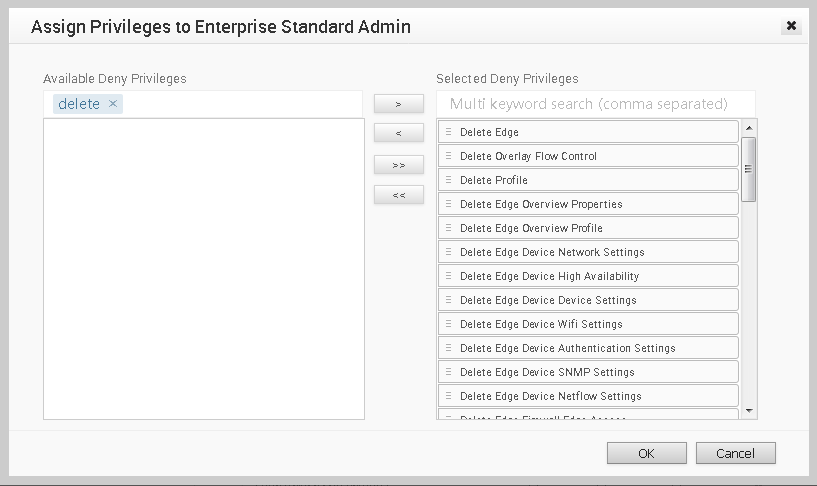The image size is (817, 486).
Task: Remove the 'delete' search tag
Action: tap(113, 104)
